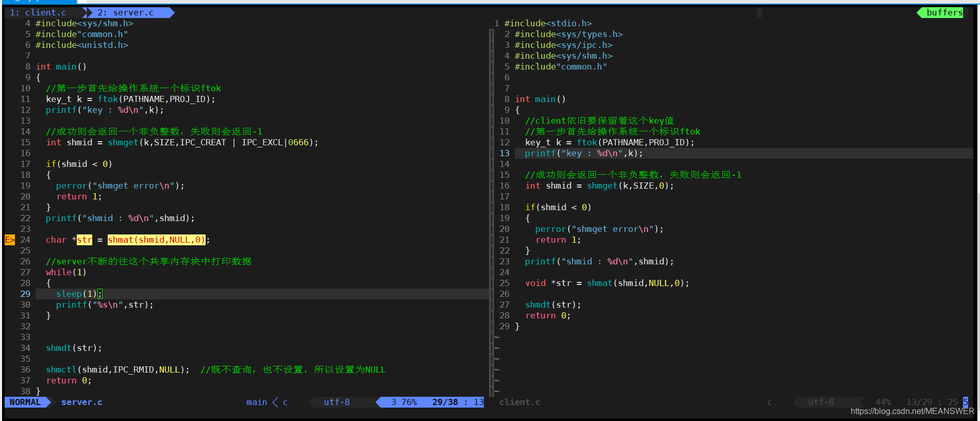Click key_t k = ftok line in client.c
The height and width of the screenshot is (421, 980).
610,142
